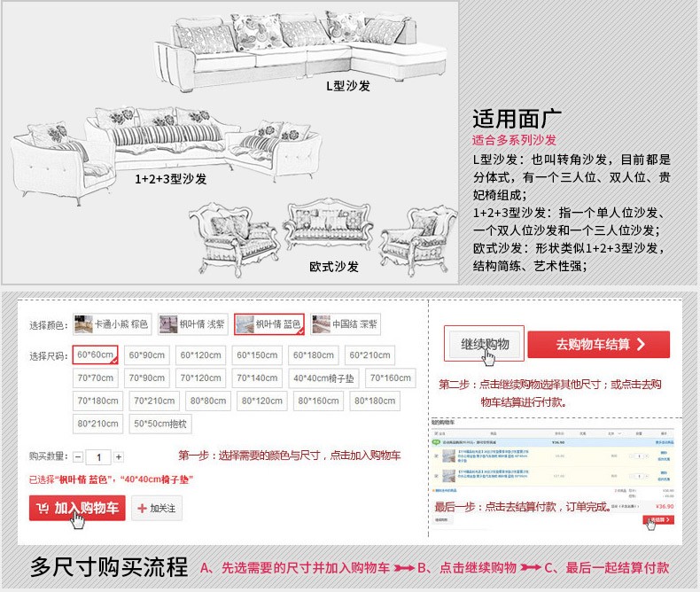Click the first product thumbnail in the cart
Screen dimensions: 700x592
pyautogui.click(x=449, y=454)
